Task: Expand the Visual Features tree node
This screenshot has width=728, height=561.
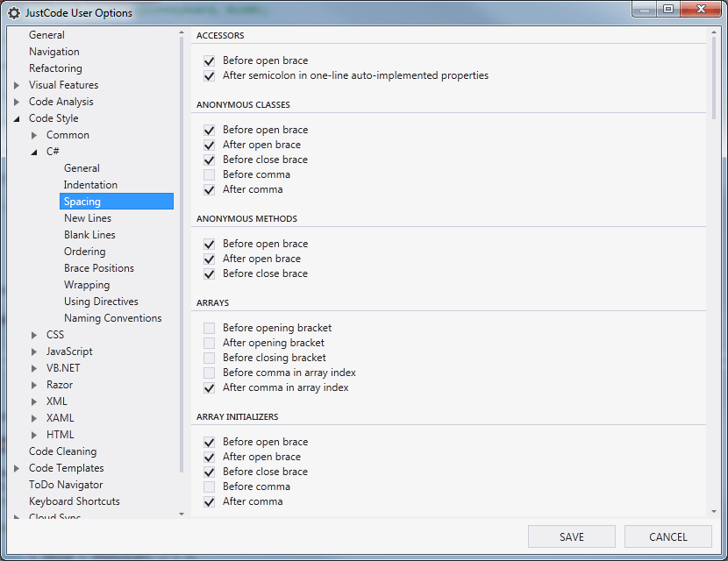Action: 17,85
